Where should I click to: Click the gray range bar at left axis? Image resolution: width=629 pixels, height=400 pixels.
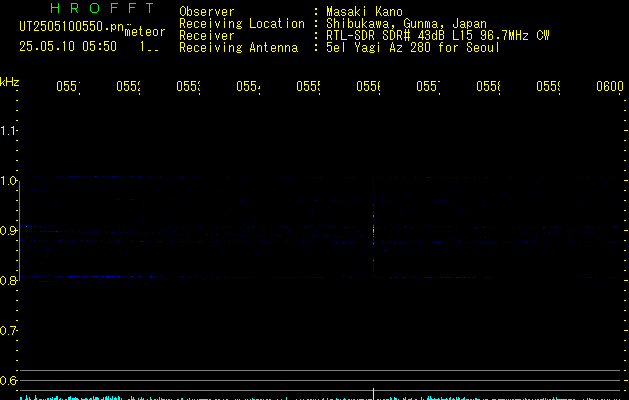[20, 231]
